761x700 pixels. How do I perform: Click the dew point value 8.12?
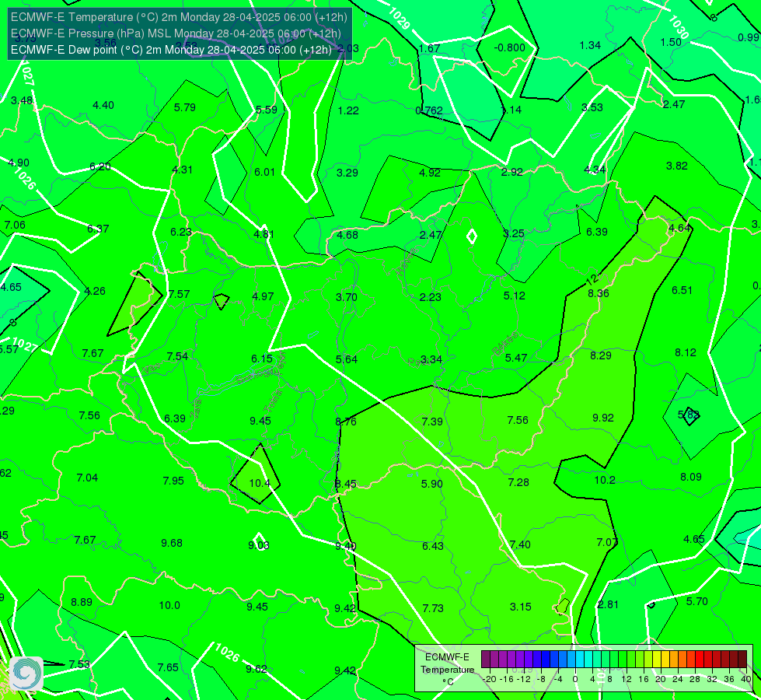(x=686, y=352)
